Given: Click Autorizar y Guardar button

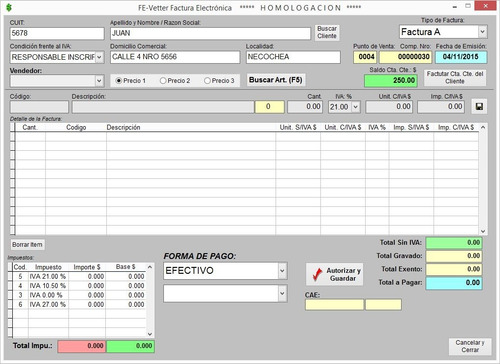Looking at the screenshot, I should coord(335,274).
